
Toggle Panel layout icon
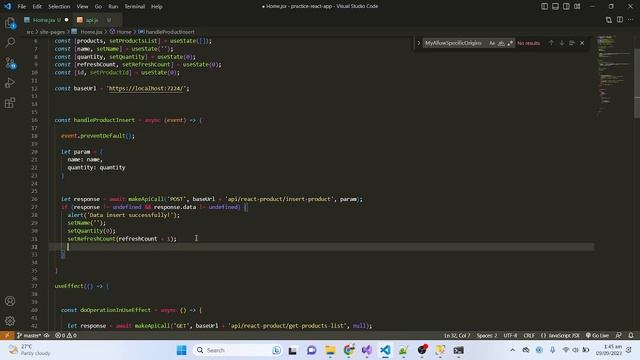pyautogui.click(x=556, y=7)
